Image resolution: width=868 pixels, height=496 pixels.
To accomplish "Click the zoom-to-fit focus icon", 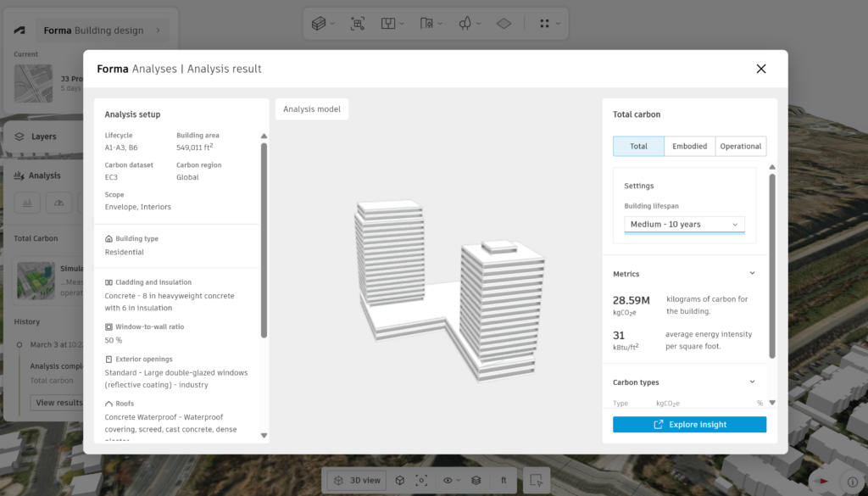I will pos(421,481).
